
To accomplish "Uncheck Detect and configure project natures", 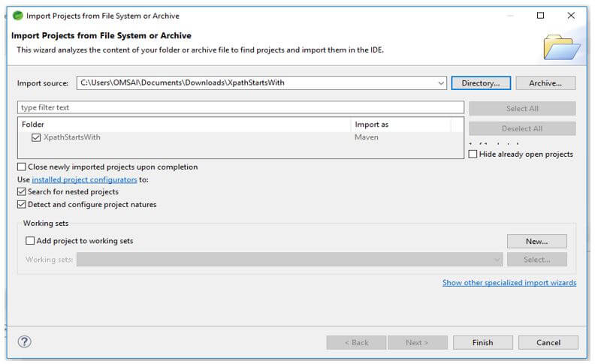I will coord(22,204).
